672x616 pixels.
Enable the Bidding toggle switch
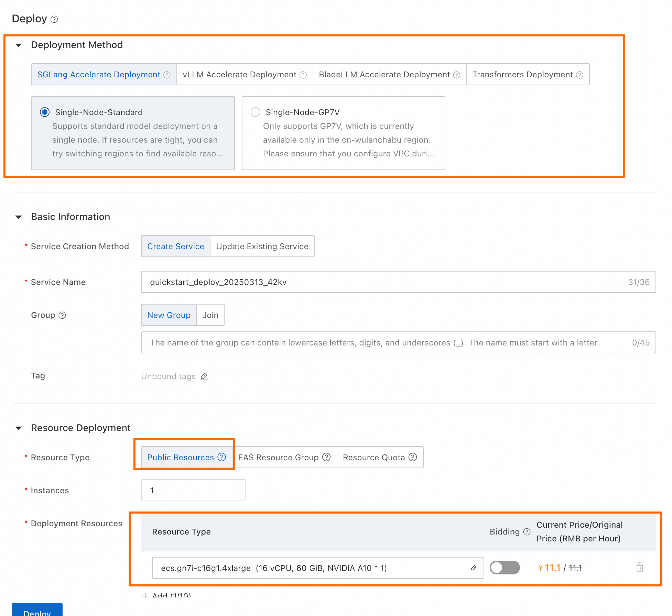pyautogui.click(x=505, y=568)
